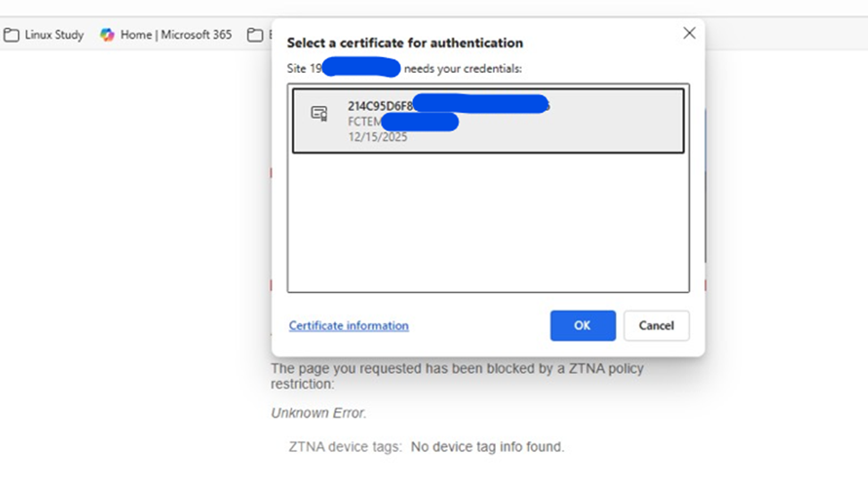Click the 'No device tag info found' text

(487, 447)
